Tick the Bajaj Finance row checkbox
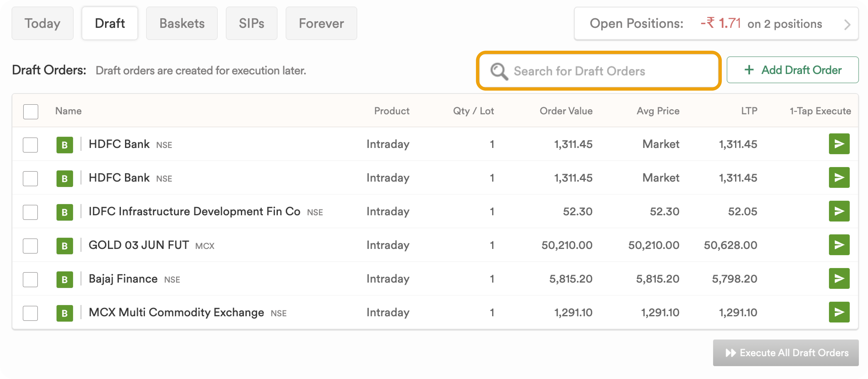868x379 pixels. click(x=30, y=280)
